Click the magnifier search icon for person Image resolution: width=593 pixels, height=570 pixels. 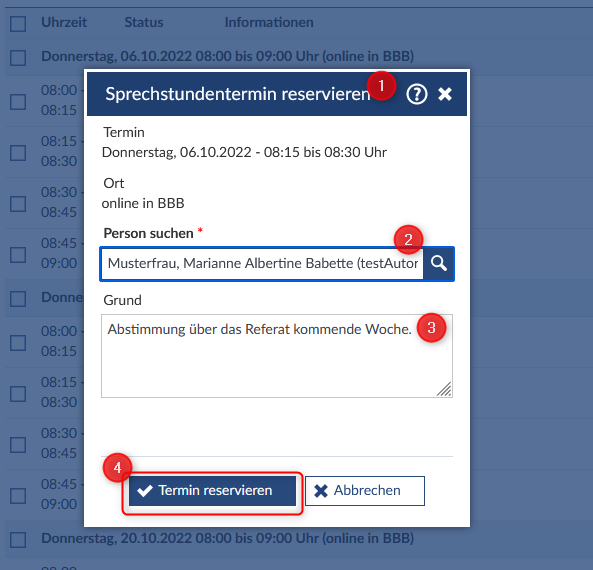[x=439, y=263]
